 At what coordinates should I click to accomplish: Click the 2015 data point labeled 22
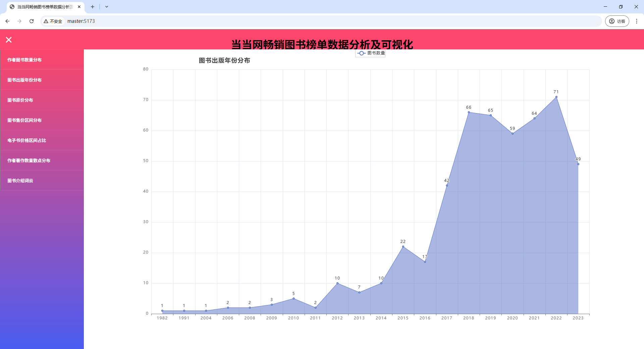[403, 247]
